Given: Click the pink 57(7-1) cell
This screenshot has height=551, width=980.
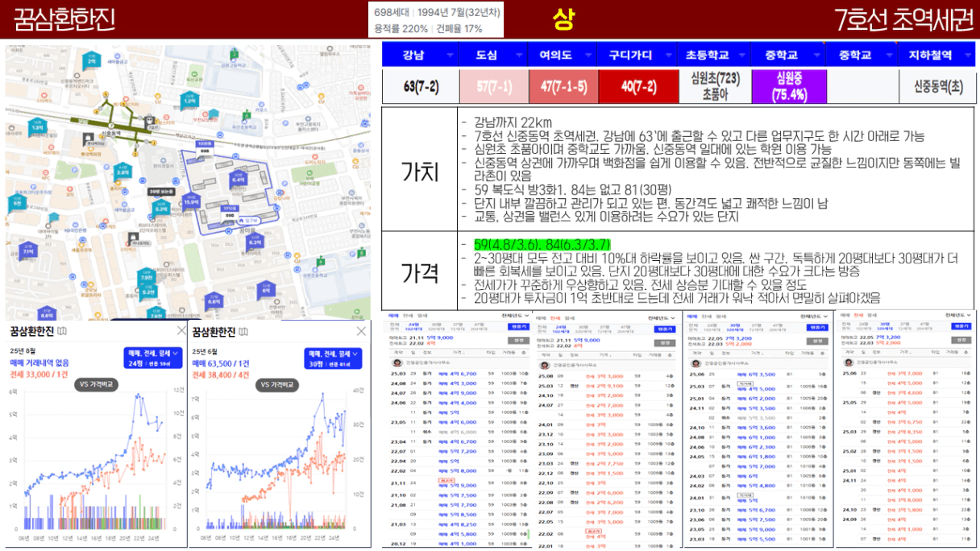Looking at the screenshot, I should pyautogui.click(x=493, y=86).
